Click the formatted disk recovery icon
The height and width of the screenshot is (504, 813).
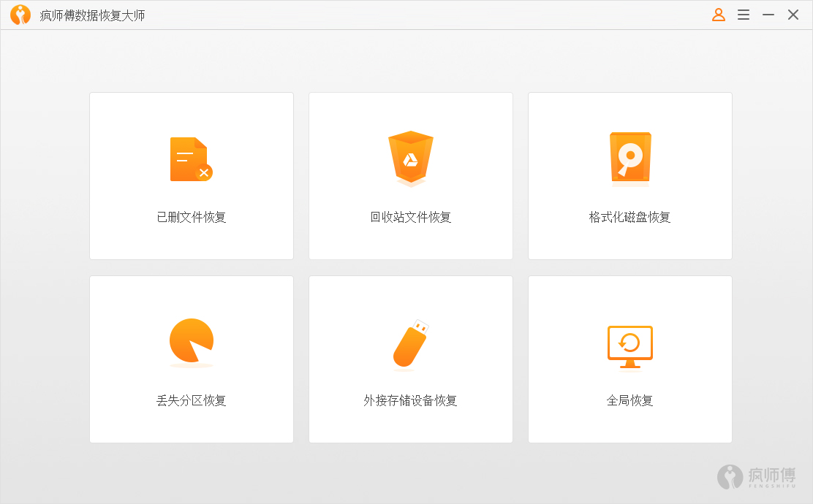click(630, 158)
